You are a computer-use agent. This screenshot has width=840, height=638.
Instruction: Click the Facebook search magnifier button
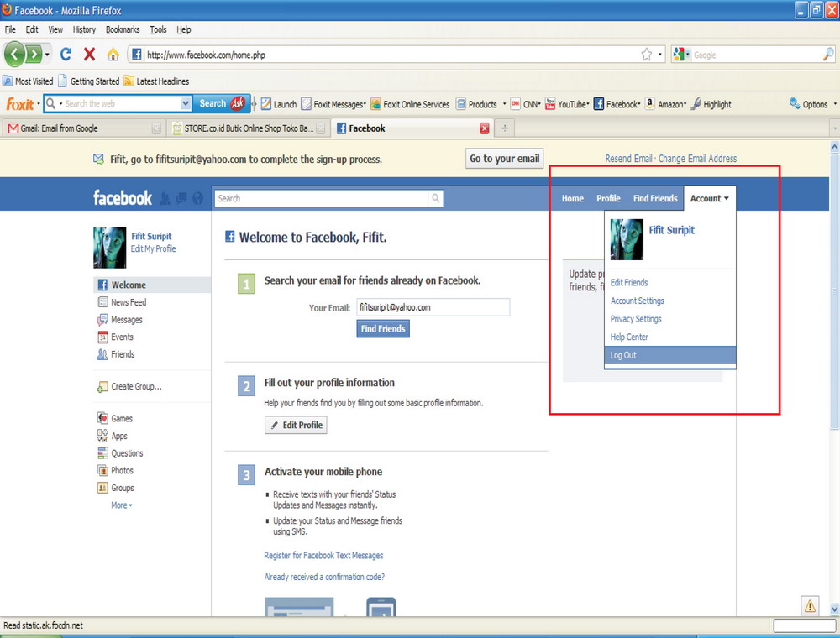(x=435, y=199)
